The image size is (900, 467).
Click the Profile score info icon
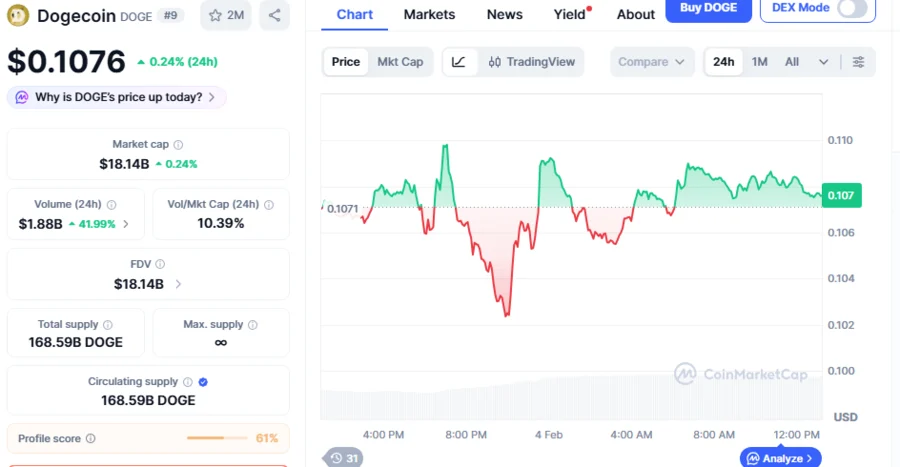pyautogui.click(x=91, y=439)
